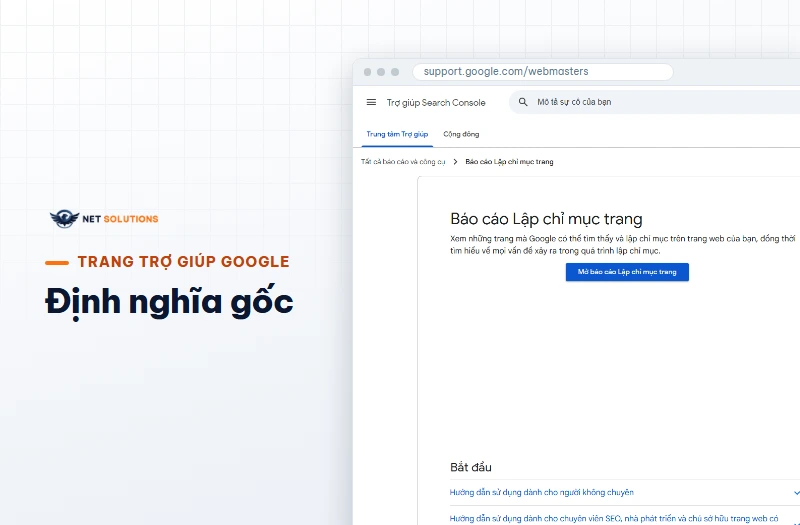Click the breadcrumb chevron separator
800x525 pixels.
click(x=455, y=162)
